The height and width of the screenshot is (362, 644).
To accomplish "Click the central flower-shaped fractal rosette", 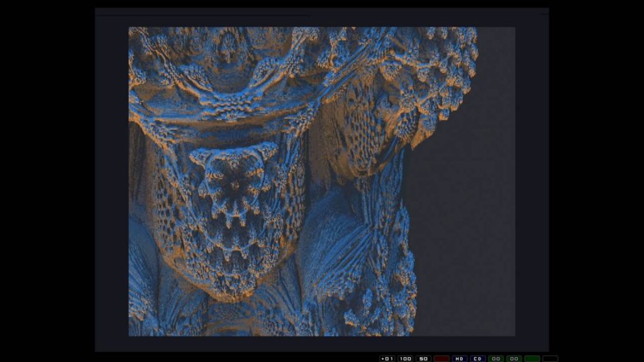I will pyautogui.click(x=235, y=184).
